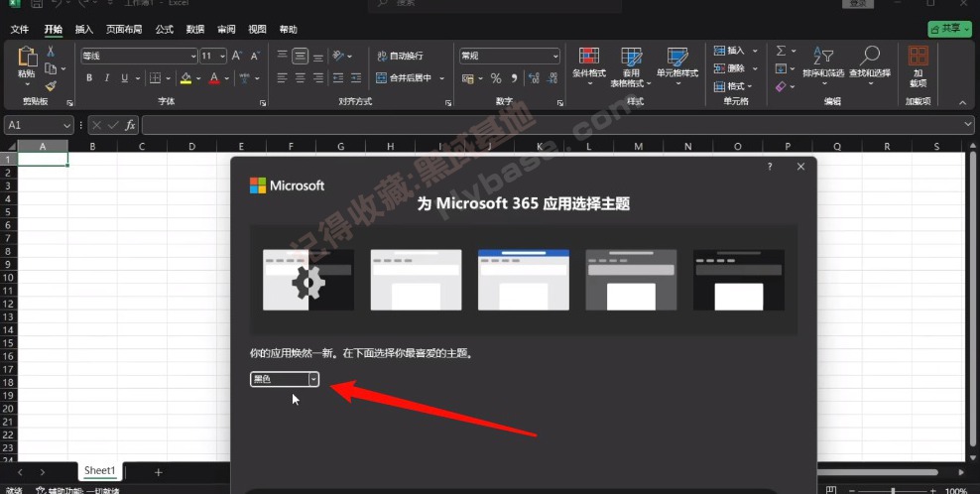The width and height of the screenshot is (980, 494).
Task: Click Delete (删除) in cells group
Action: point(736,68)
